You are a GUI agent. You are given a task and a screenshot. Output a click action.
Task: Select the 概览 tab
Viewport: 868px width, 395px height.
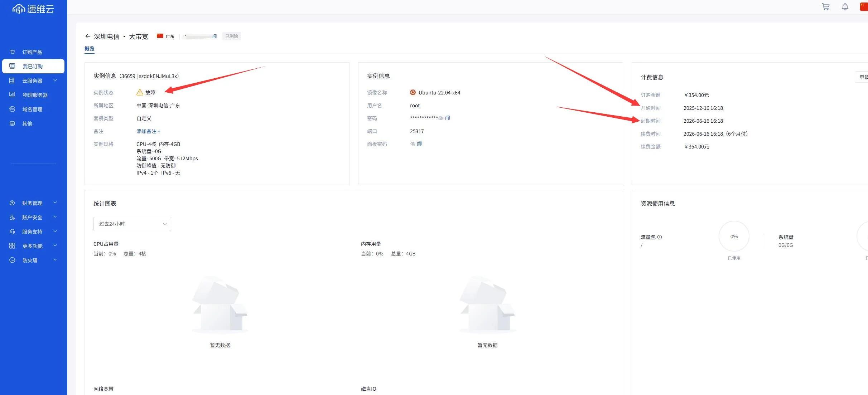(90, 49)
